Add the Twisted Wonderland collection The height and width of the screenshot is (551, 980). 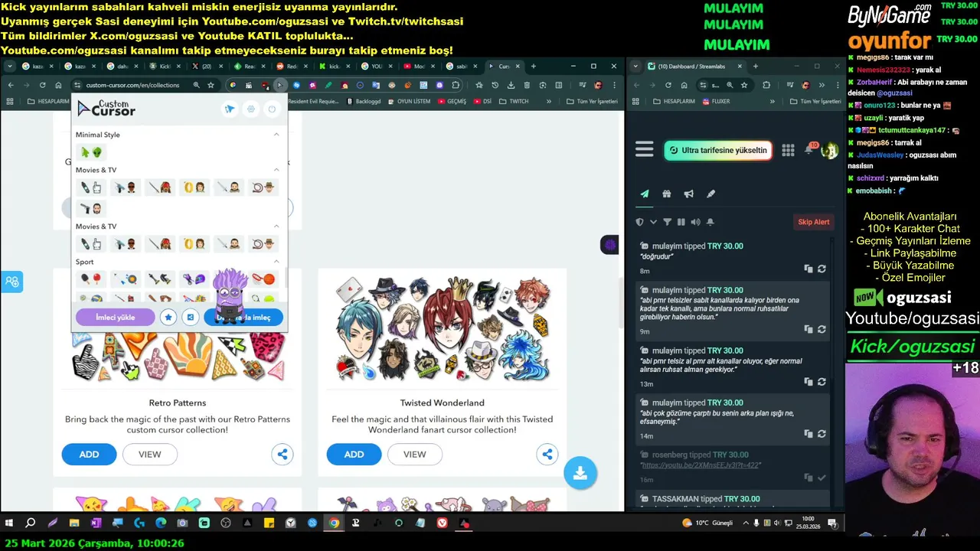pos(354,455)
